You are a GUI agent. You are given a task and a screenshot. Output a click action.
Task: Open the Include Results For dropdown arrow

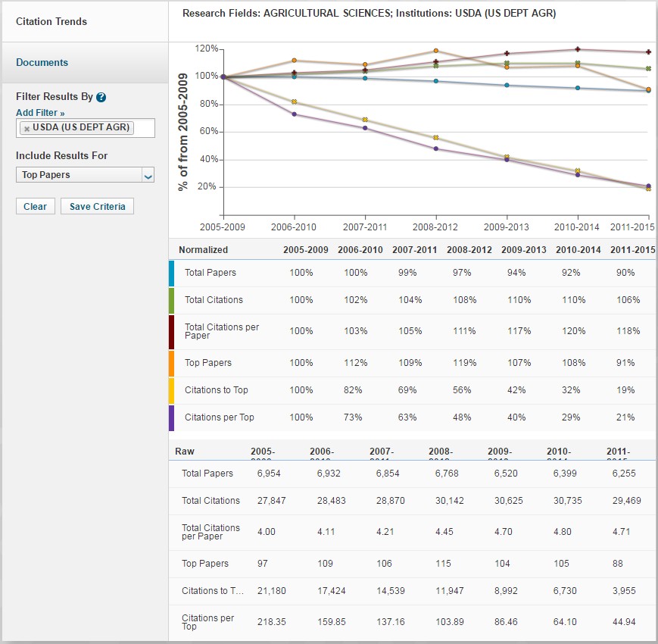point(148,176)
